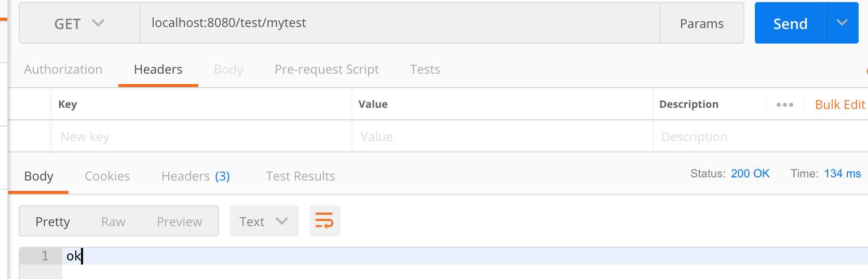Open the three-dots column options
Screen dimensions: 868x279
[784, 105]
